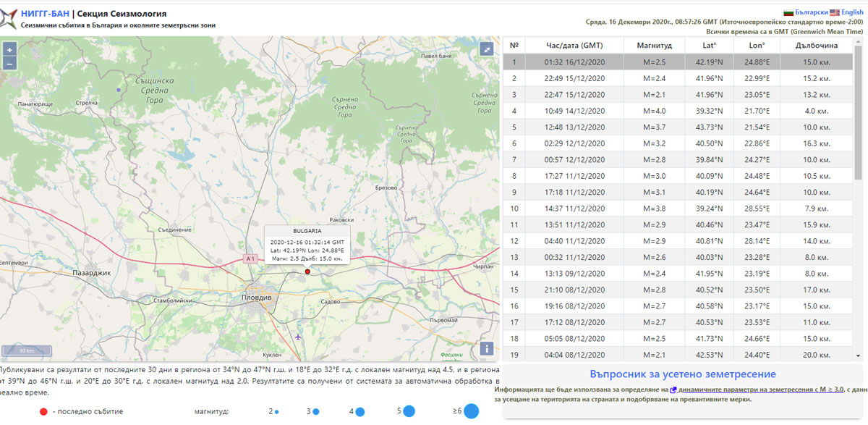This screenshot has width=868, height=425.
Task: Open Въпросник за усетено земетресение
Action: [x=682, y=374]
